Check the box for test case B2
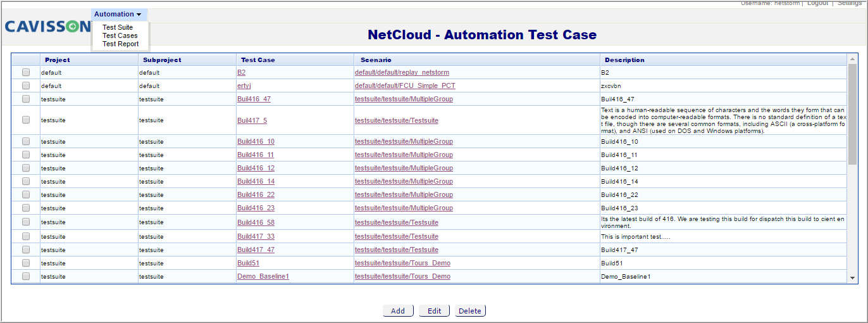This screenshot has width=868, height=323. (26, 72)
